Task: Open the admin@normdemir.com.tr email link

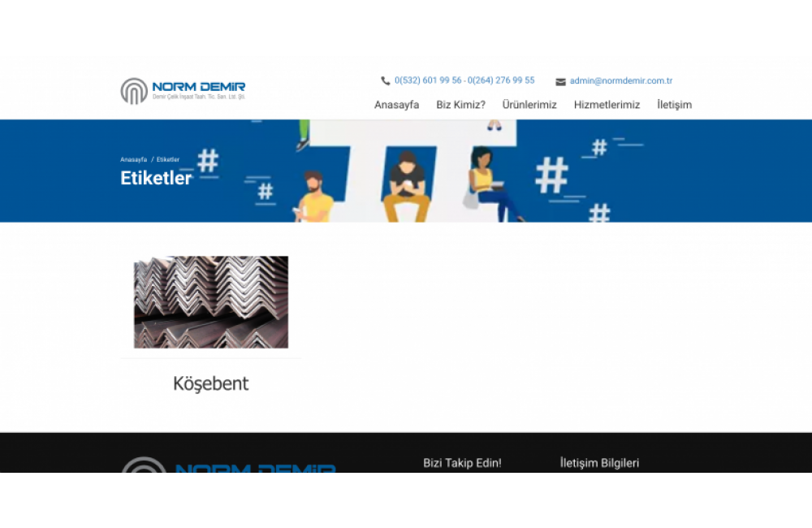Action: coord(620,80)
